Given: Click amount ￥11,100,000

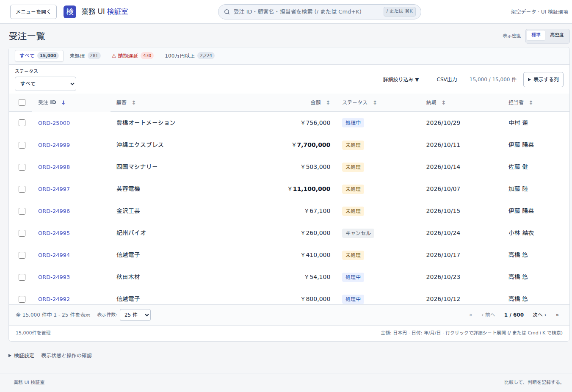Looking at the screenshot, I should coord(309,189).
